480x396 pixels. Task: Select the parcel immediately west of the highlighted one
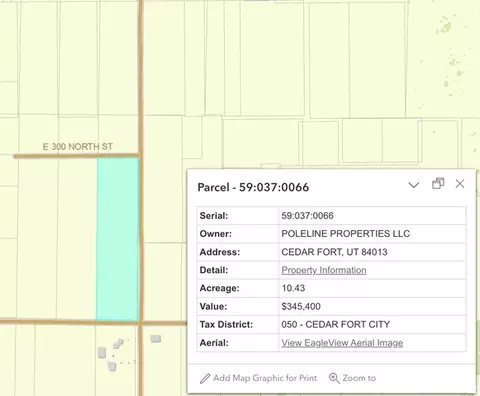[x=77, y=239]
